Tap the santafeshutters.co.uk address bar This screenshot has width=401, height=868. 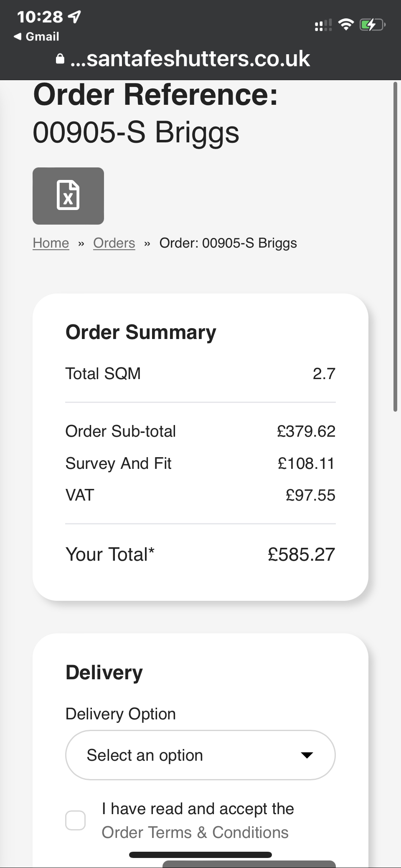(x=190, y=58)
